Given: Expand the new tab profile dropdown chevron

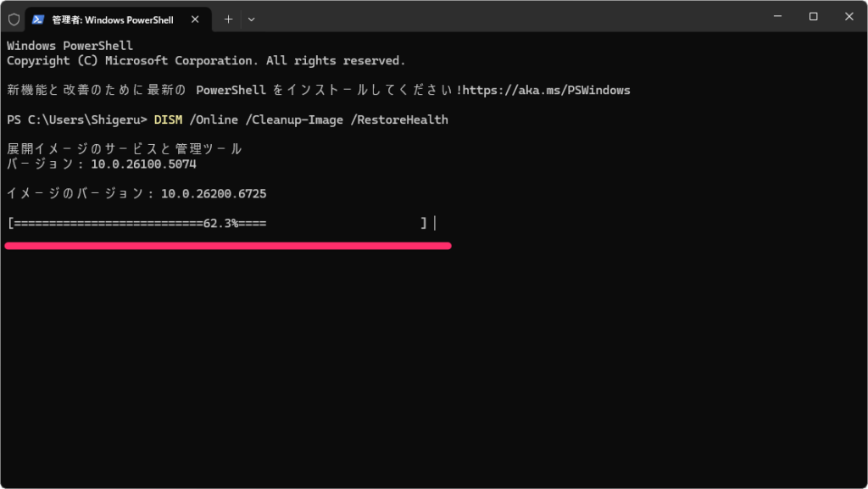Looking at the screenshot, I should [x=251, y=19].
